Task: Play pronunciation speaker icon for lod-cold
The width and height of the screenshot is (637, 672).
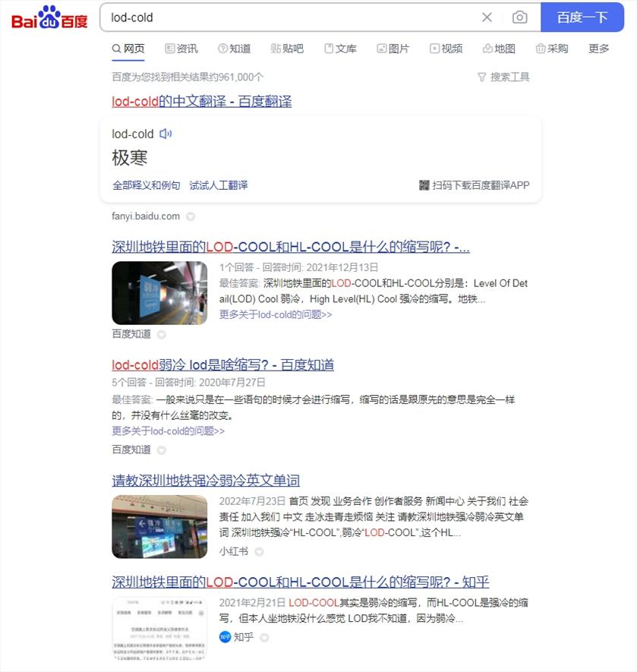Action: (166, 134)
